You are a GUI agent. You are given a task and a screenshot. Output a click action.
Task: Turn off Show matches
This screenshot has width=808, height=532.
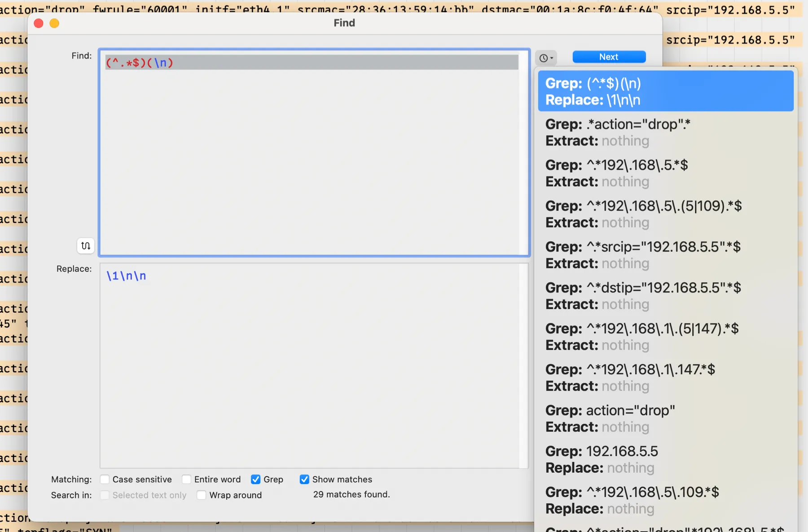click(x=304, y=479)
